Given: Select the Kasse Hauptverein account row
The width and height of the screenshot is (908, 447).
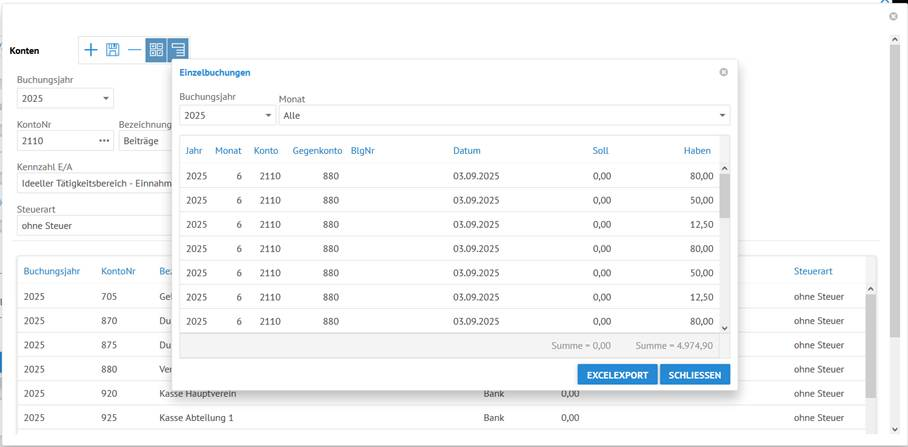Looking at the screenshot, I should coord(197,394).
